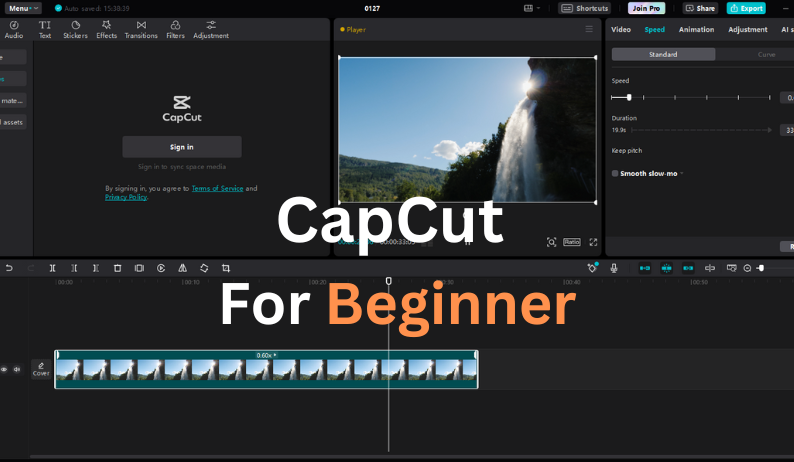Click the timeline cover preview settings icon
This screenshot has height=462, width=794.
pos(732,268)
